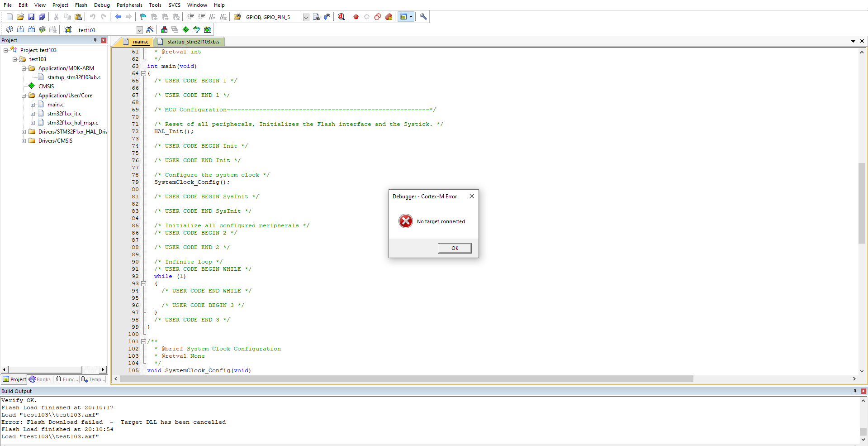Dismiss the No target connected error with OK
The width and height of the screenshot is (868, 446).
454,248
